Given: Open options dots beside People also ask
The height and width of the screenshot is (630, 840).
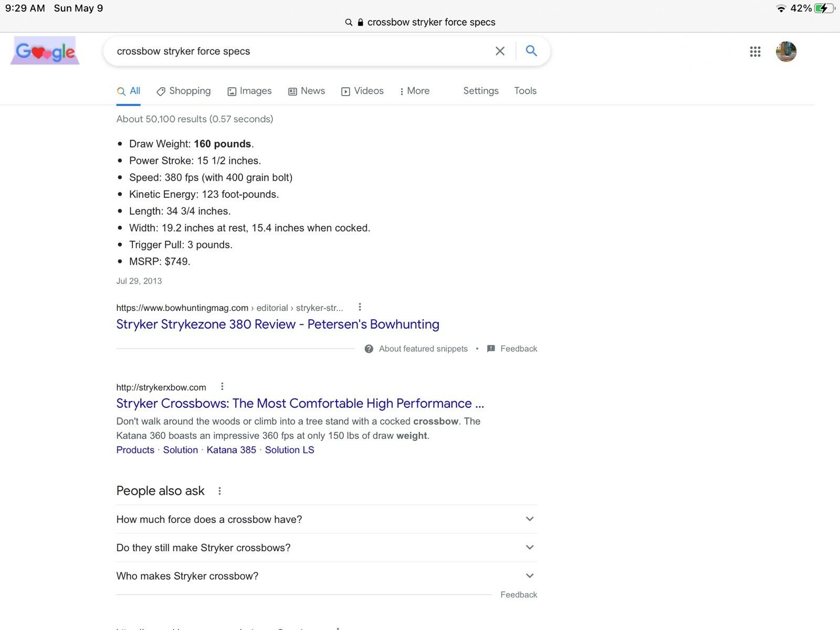Looking at the screenshot, I should pos(219,491).
